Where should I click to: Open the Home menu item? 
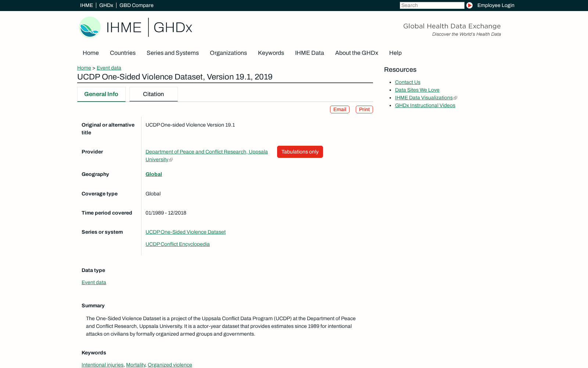91,53
